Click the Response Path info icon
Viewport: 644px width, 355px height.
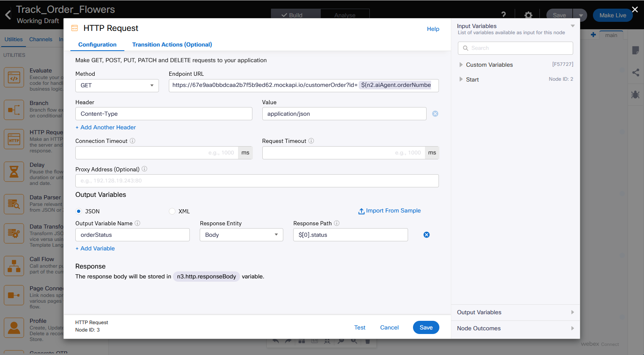336,223
